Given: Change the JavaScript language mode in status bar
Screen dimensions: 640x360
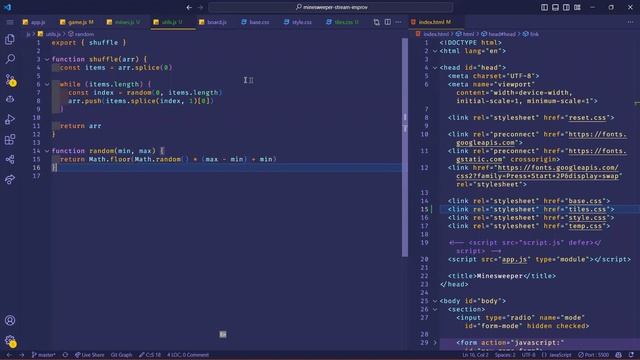Looking at the screenshot, I should (556, 355).
